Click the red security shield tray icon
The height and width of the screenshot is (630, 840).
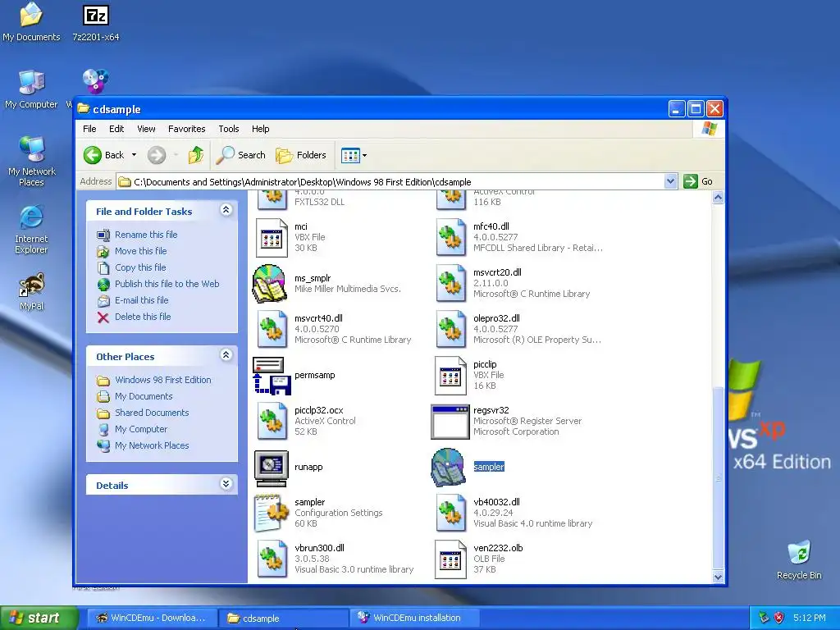[779, 618]
